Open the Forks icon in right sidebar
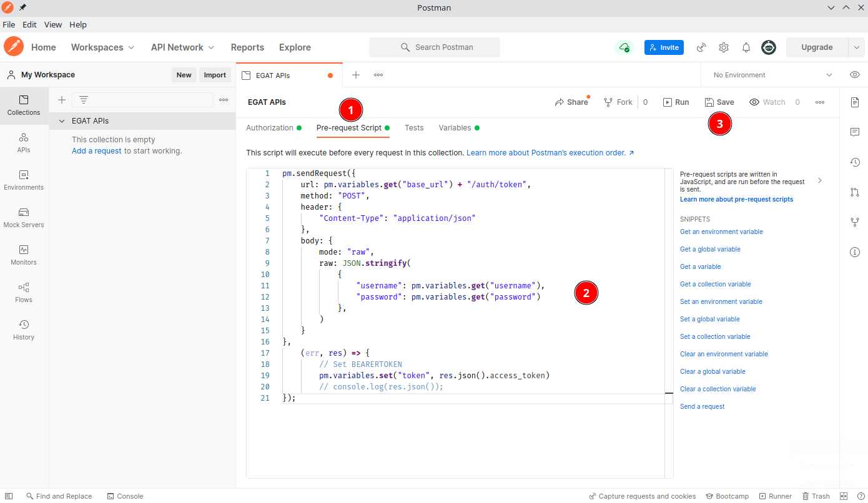The height and width of the screenshot is (503, 868). coord(855,222)
